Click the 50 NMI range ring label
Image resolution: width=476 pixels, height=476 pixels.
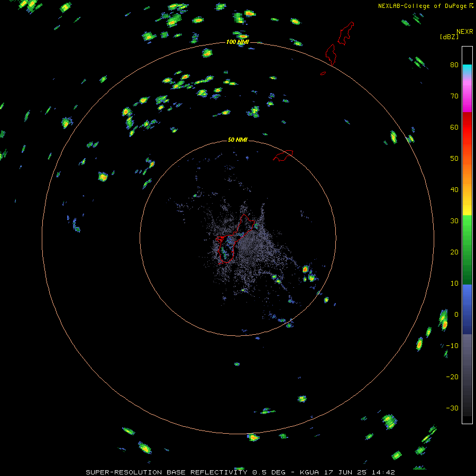(x=237, y=140)
